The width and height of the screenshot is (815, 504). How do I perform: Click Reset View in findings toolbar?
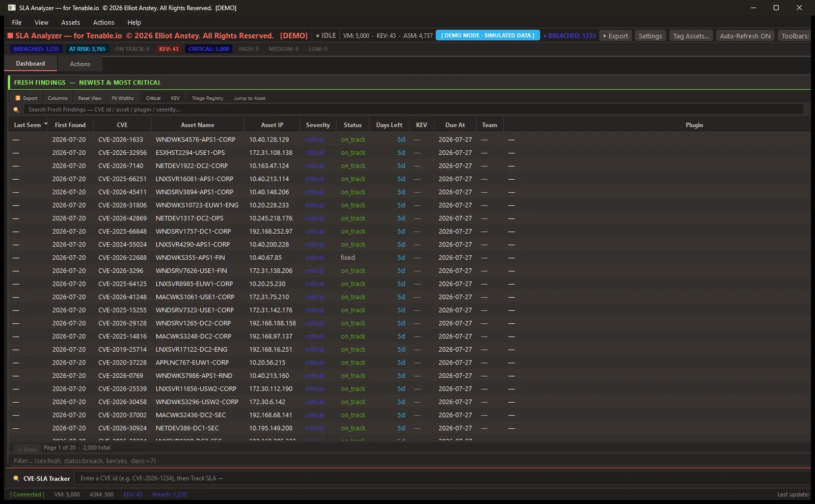point(90,98)
